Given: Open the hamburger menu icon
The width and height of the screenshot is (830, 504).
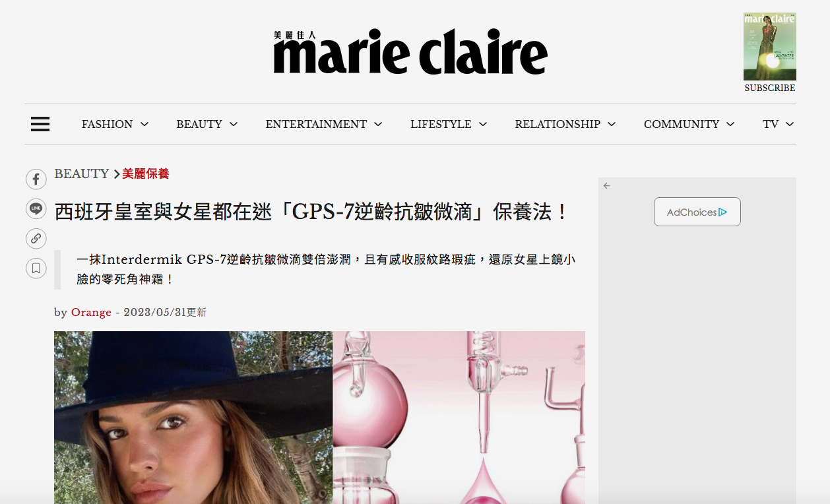Looking at the screenshot, I should (40, 124).
